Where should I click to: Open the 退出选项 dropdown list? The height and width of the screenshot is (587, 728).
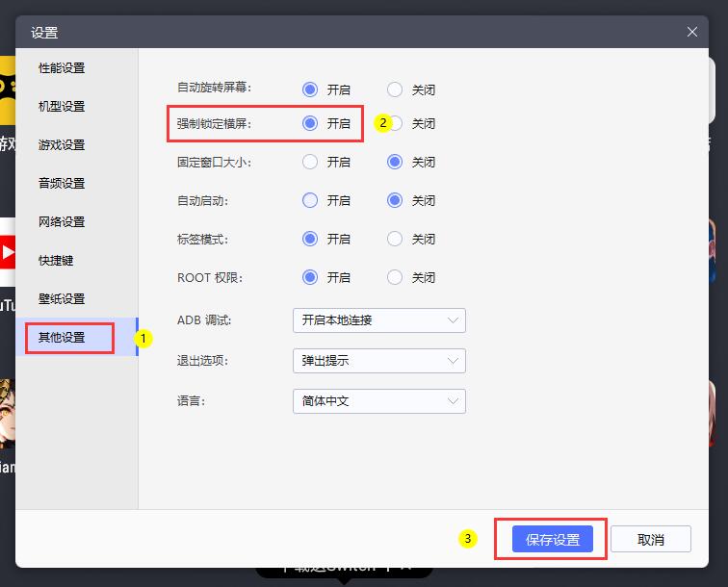click(377, 361)
